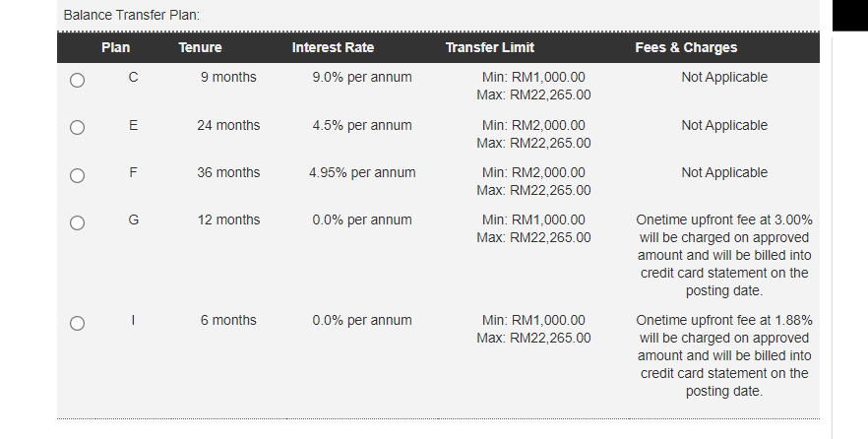Screen dimensions: 868x439
Task: Click the Interest Rate column header
Action: (x=333, y=47)
